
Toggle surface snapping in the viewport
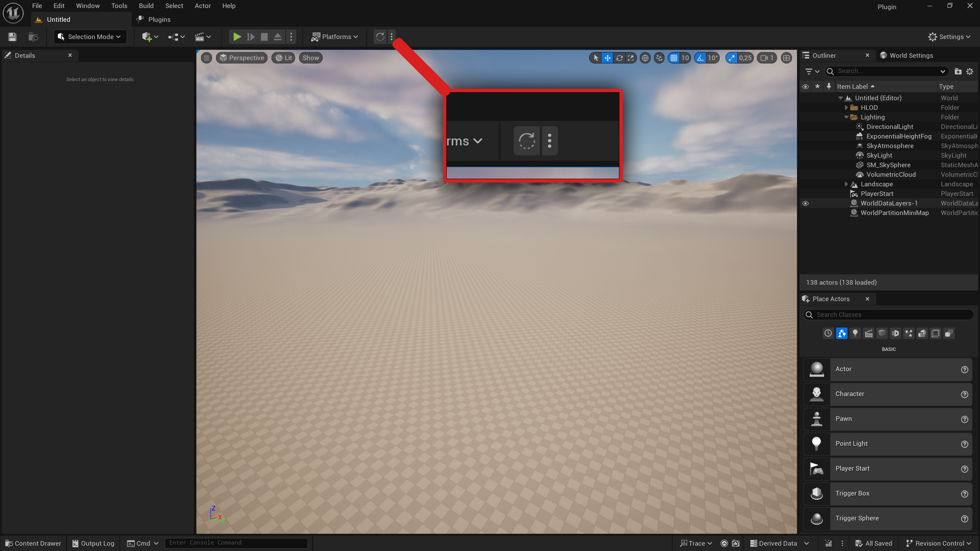click(659, 58)
